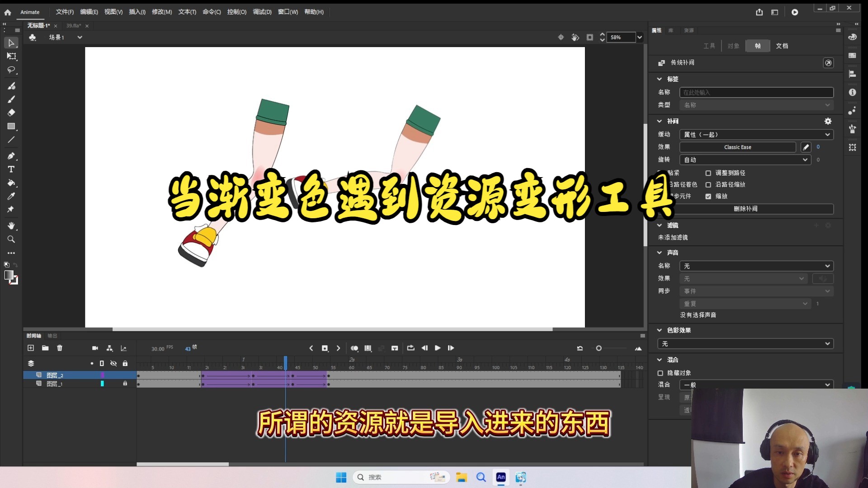Select the Lasso tool
The image size is (868, 488).
tap(11, 70)
